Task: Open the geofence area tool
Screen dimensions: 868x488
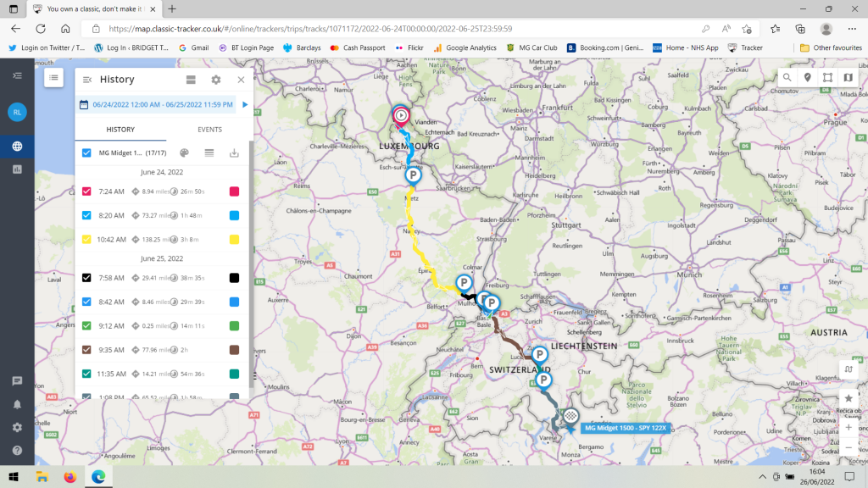Action: 827,77
